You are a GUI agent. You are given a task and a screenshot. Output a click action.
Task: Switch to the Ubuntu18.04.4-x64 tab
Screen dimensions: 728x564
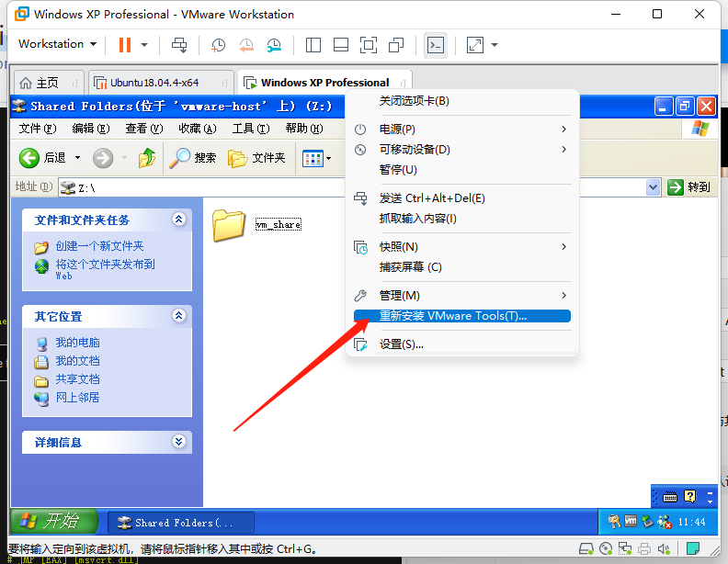click(x=161, y=83)
